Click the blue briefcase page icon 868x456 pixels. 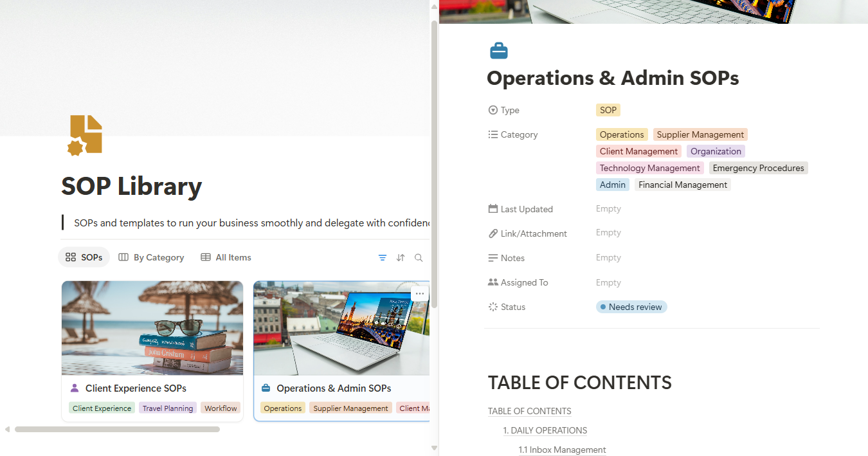click(x=498, y=51)
